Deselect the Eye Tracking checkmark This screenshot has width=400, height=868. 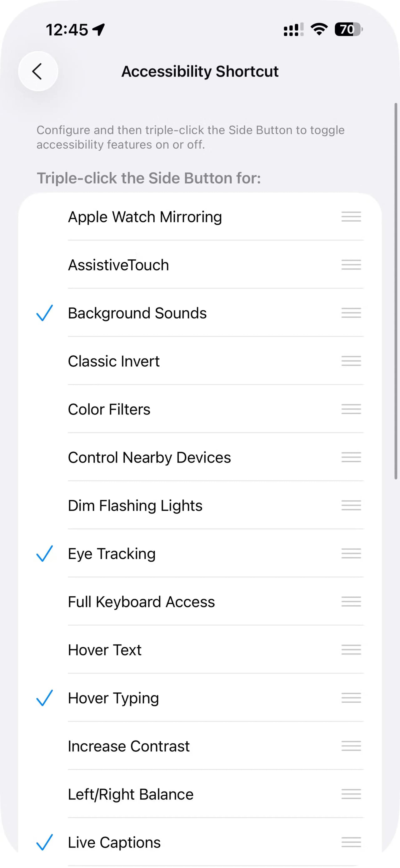(45, 554)
